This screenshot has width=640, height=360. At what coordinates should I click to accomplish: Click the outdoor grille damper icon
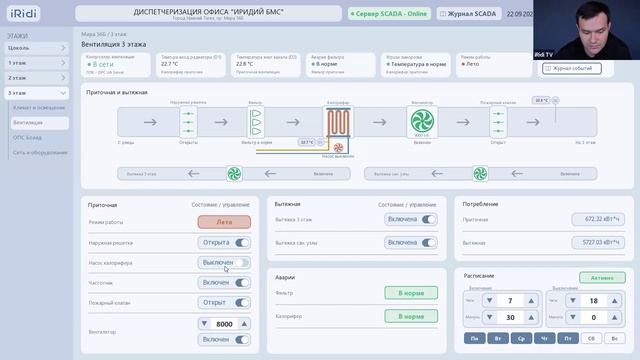coord(188,122)
